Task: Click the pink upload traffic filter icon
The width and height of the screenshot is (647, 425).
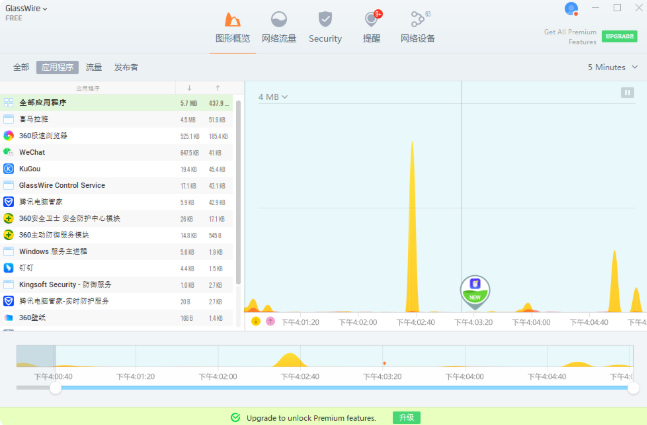Action: coord(270,321)
